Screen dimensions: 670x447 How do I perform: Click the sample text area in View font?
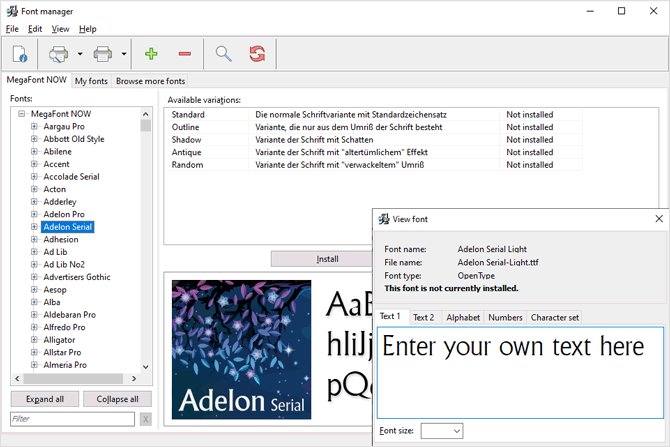[520, 373]
